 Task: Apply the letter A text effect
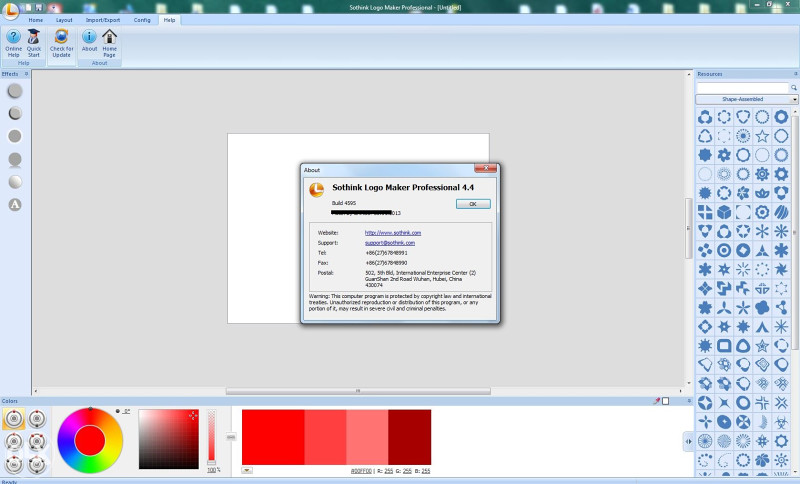point(15,205)
